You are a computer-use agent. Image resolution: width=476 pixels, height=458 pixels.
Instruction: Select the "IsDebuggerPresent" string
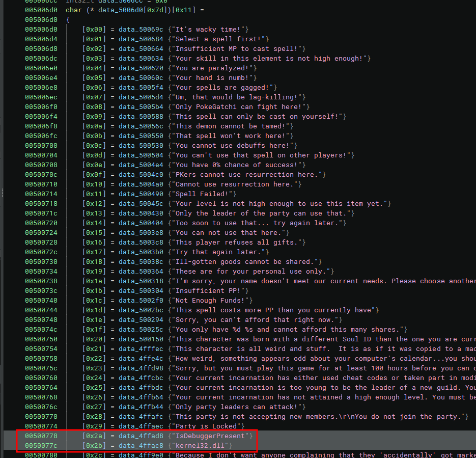pos(213,436)
